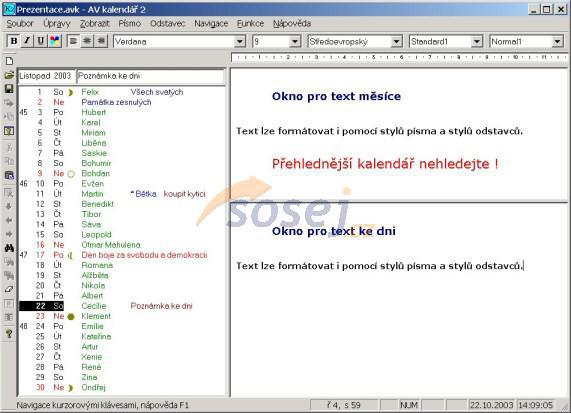
Task: Click heading 'Okno pro text ke dni'
Action: 334,231
